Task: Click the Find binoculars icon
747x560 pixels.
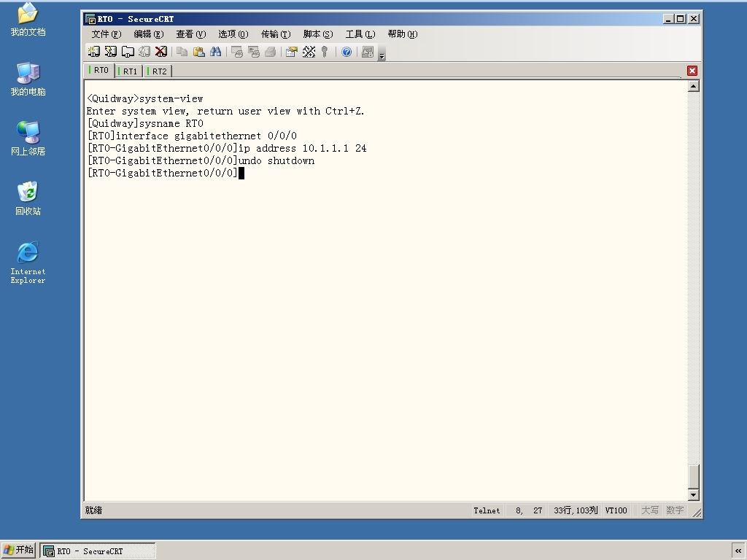Action: (215, 52)
